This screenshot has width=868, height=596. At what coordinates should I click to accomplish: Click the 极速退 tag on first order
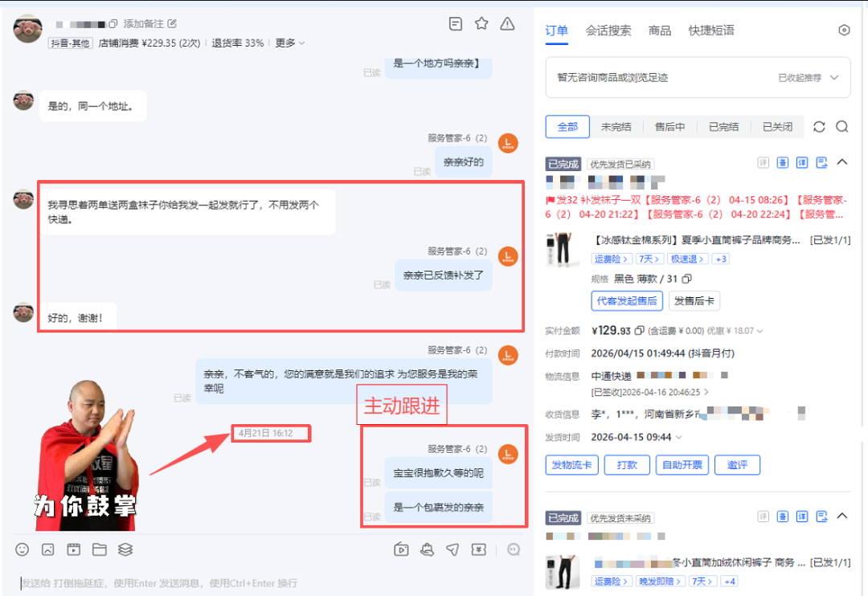pyautogui.click(x=686, y=259)
